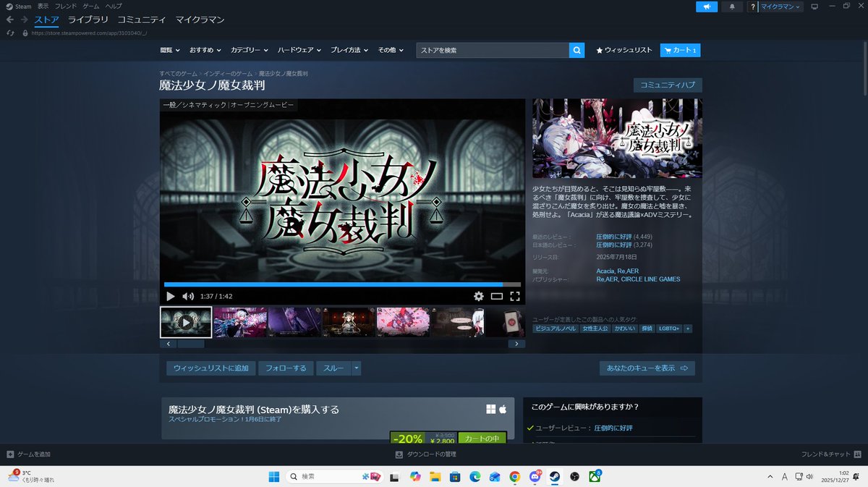Open the フレンド menu
This screenshot has width=868, height=487.
[66, 6]
